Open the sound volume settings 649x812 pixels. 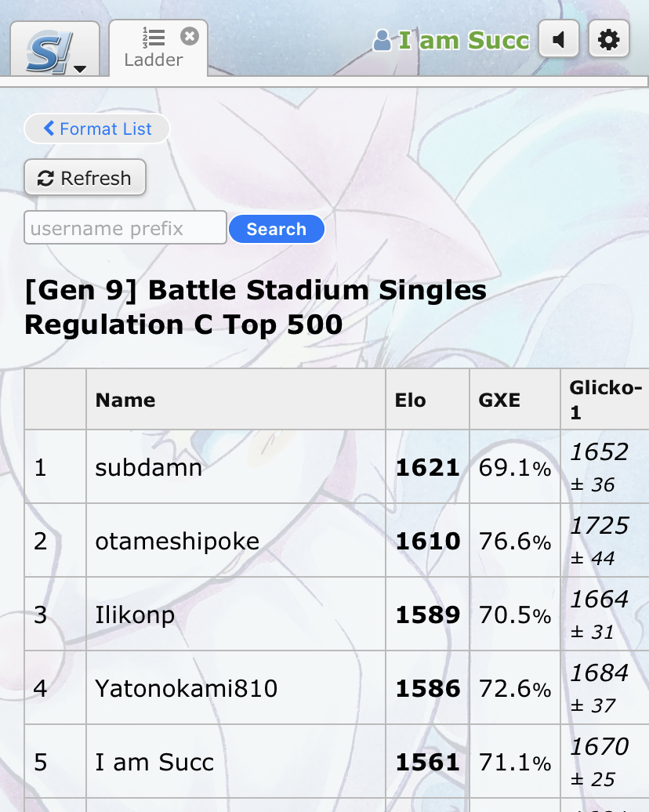(x=558, y=39)
